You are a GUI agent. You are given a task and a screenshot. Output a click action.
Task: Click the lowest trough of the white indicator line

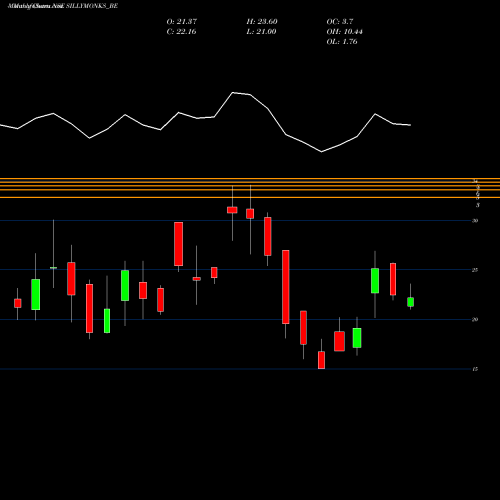click(x=321, y=152)
